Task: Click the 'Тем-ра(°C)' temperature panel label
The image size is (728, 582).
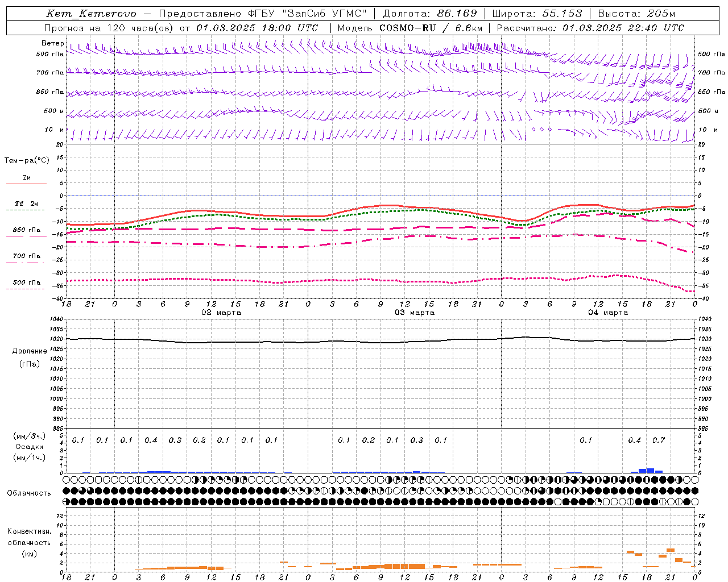Action: (x=27, y=161)
